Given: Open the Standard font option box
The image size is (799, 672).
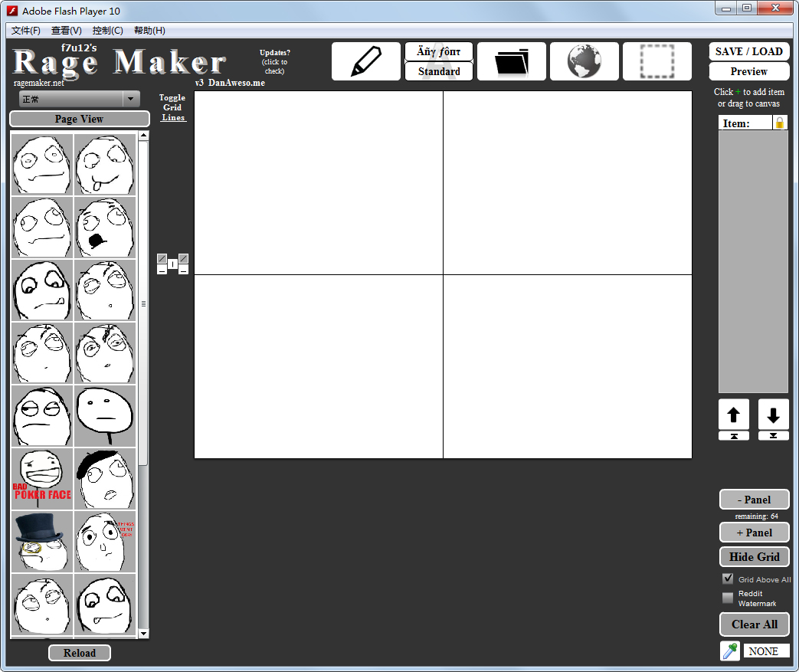Looking at the screenshot, I should (x=439, y=71).
